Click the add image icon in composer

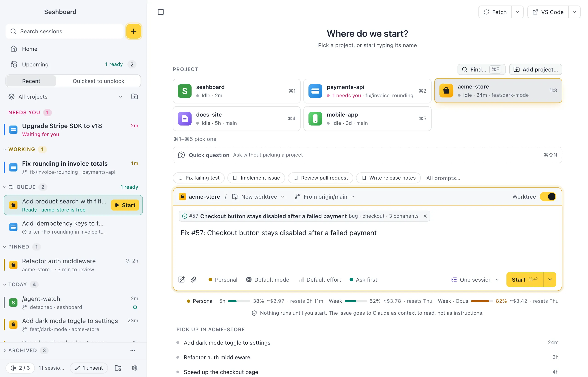tap(181, 280)
